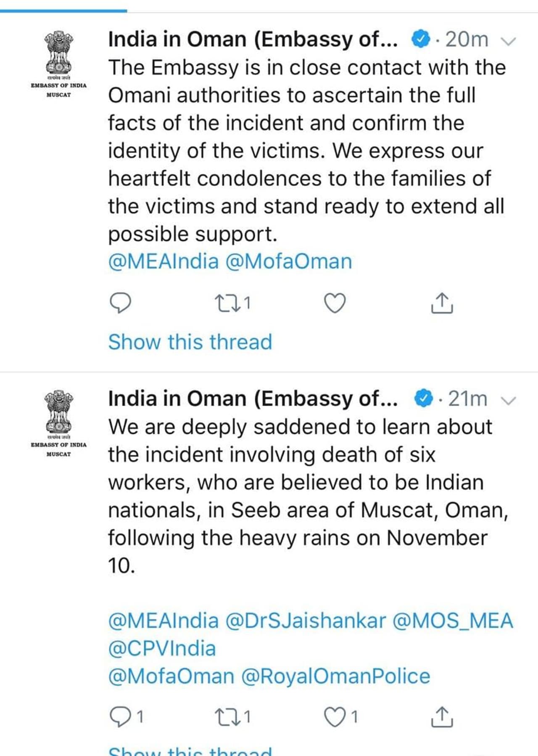This screenshot has width=538, height=756.
Task: Open the @MOS_MEA mention link
Action: pyautogui.click(x=453, y=621)
